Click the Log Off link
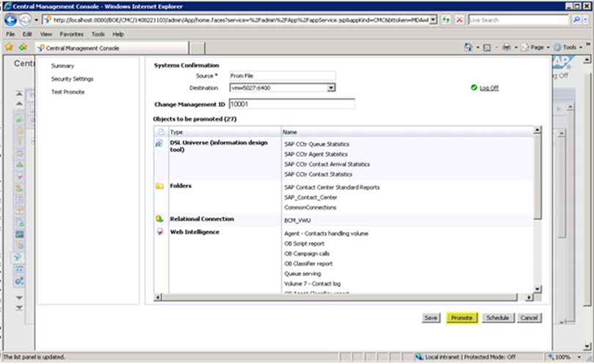594x364 pixels. 489,88
